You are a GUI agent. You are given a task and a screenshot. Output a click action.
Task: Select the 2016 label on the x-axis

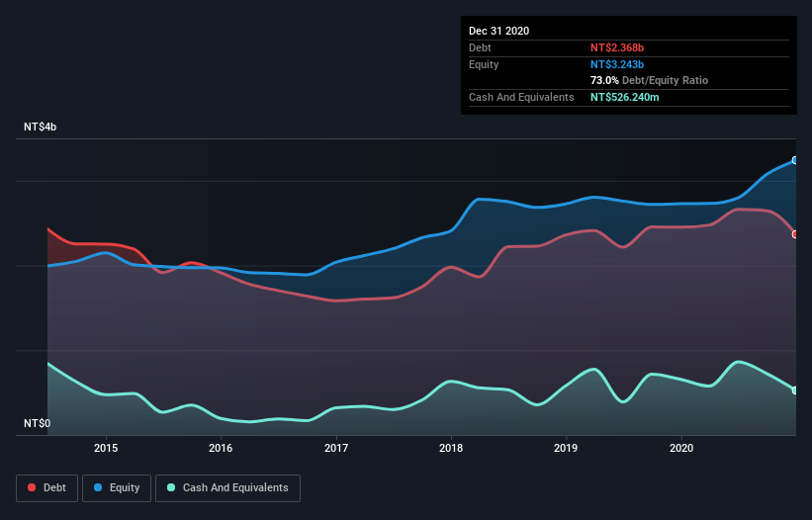[221, 447]
